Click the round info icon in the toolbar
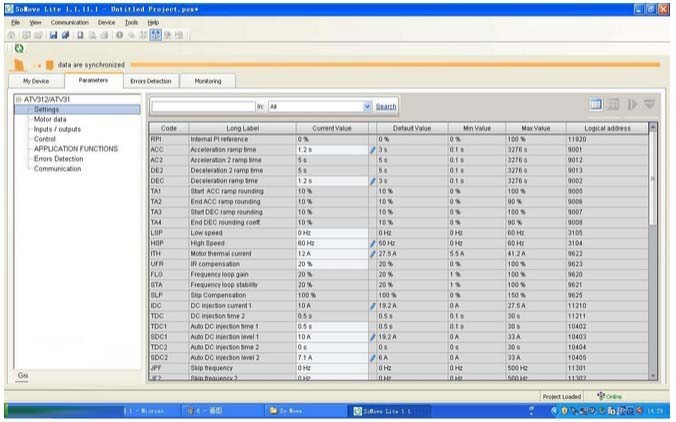 pos(119,35)
